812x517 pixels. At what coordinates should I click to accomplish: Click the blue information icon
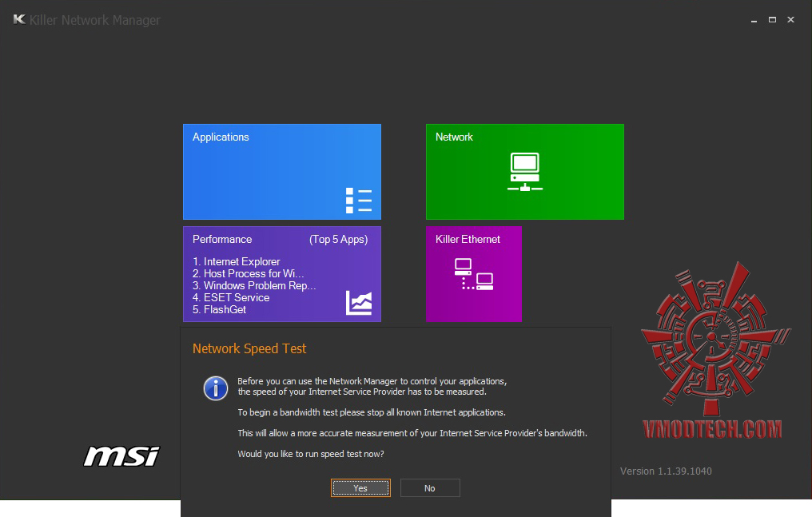216,388
